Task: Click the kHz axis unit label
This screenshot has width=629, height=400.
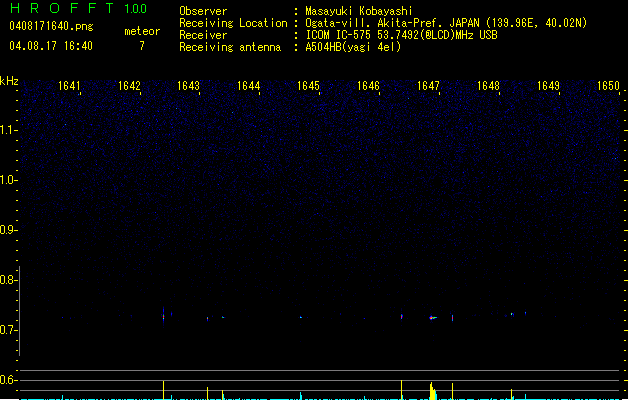Action: click(x=9, y=81)
